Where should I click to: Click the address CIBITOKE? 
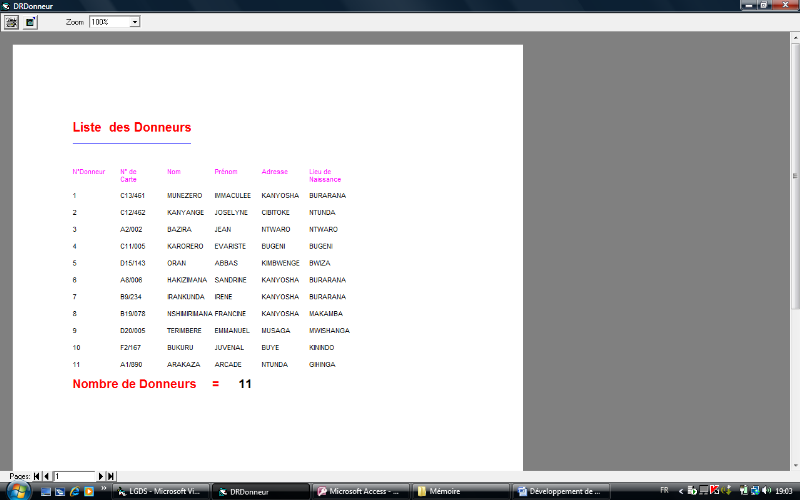coord(276,212)
